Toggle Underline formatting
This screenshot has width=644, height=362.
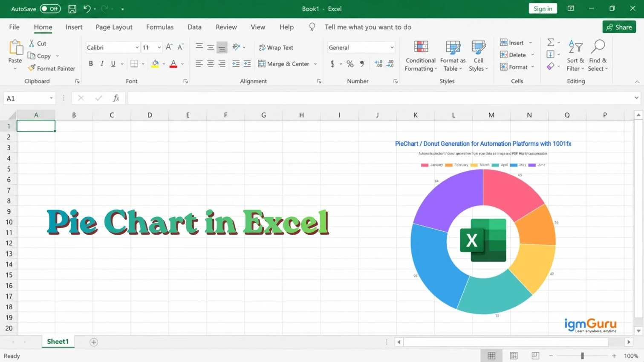pyautogui.click(x=113, y=64)
